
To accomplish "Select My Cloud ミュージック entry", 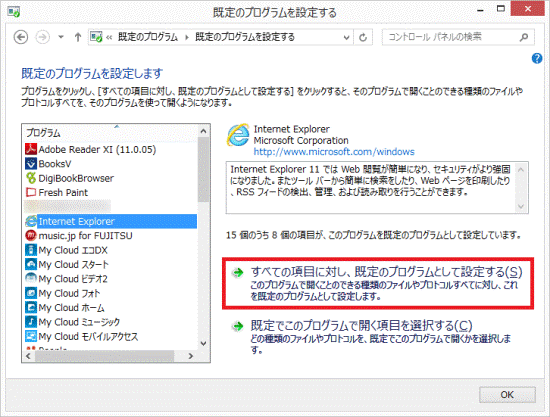I will tap(111, 322).
